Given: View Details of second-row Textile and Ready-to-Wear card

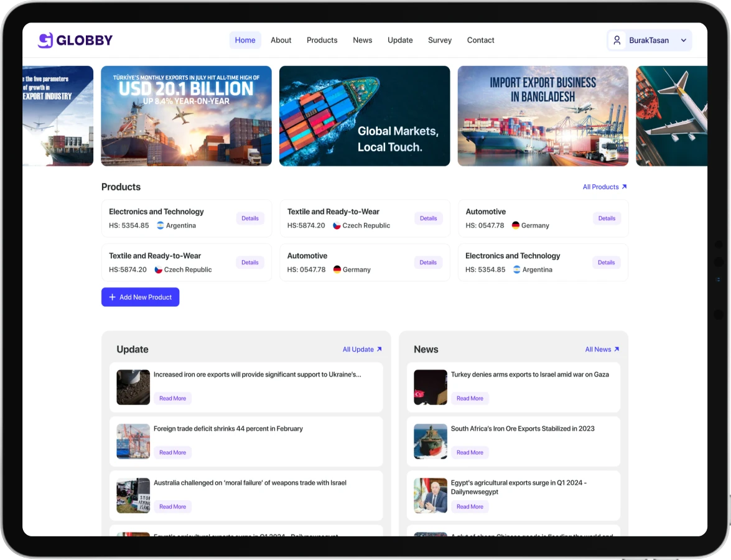Looking at the screenshot, I should (x=250, y=263).
